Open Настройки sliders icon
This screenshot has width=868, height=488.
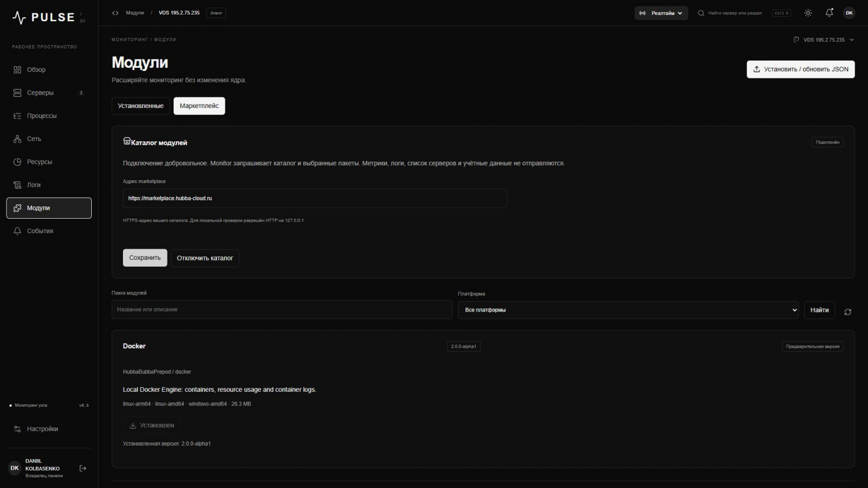17,429
